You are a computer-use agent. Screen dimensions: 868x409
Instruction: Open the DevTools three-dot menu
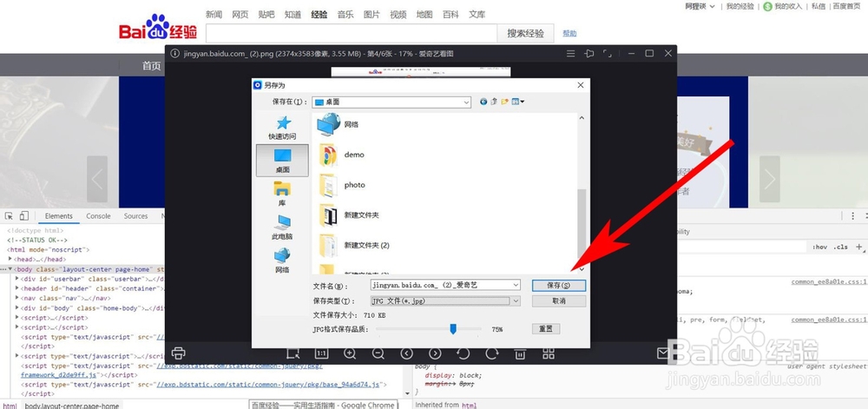(x=852, y=216)
